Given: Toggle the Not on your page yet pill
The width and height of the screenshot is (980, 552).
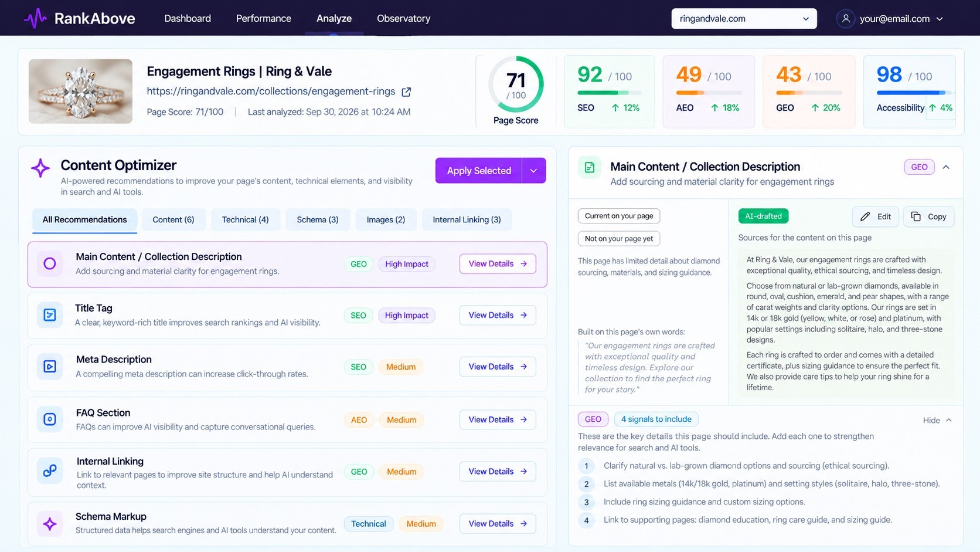Looking at the screenshot, I should 619,239.
